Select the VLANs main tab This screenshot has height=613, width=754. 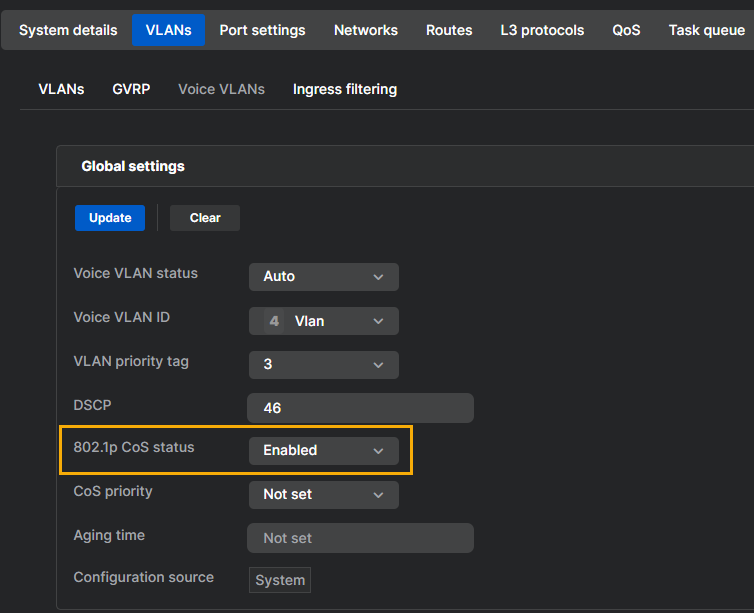[168, 30]
